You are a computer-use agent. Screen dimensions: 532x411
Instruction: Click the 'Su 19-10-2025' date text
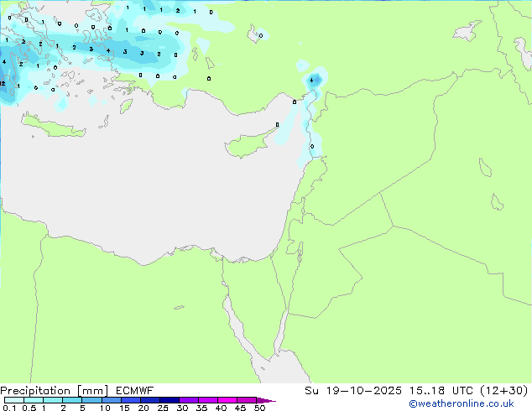click(x=353, y=391)
